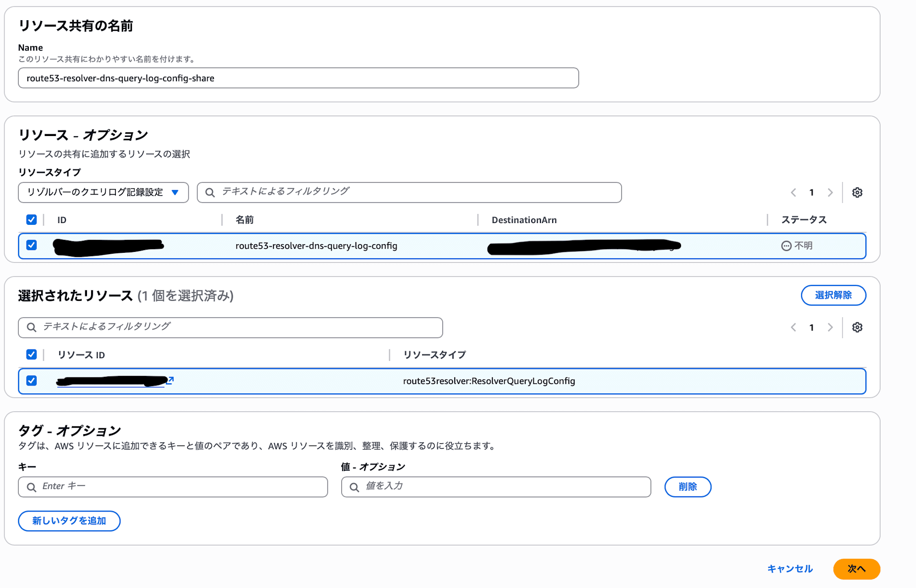Click magnifier icon in tag key field
The width and height of the screenshot is (916, 588).
pyautogui.click(x=32, y=486)
